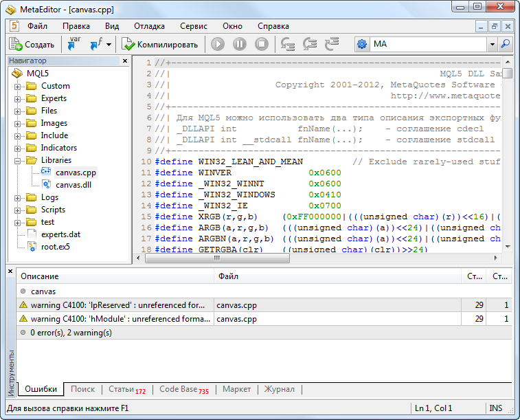Click the Step Into debug icon

tap(288, 44)
